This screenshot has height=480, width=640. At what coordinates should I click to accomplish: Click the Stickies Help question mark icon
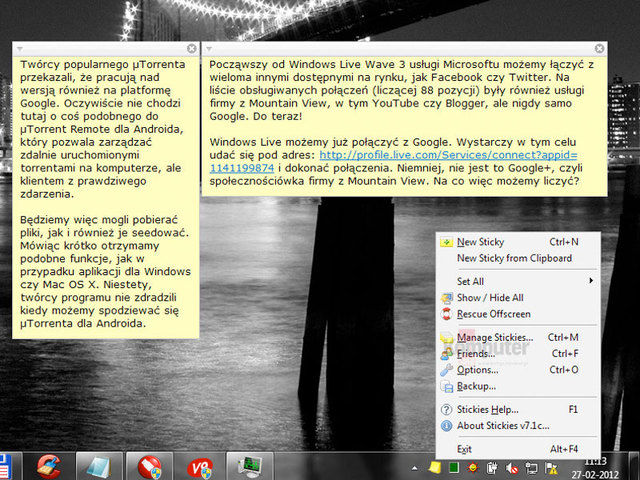pyautogui.click(x=447, y=409)
